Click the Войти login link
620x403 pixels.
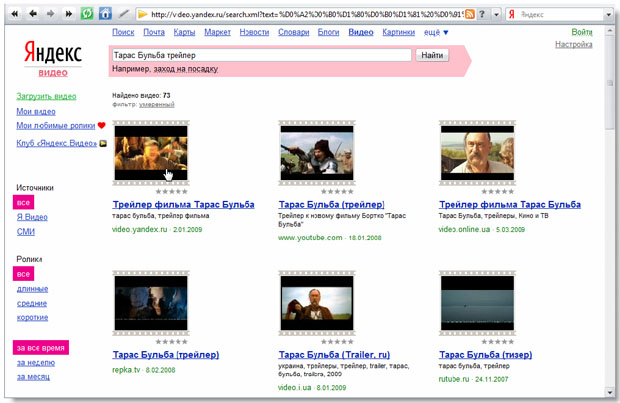pos(582,32)
